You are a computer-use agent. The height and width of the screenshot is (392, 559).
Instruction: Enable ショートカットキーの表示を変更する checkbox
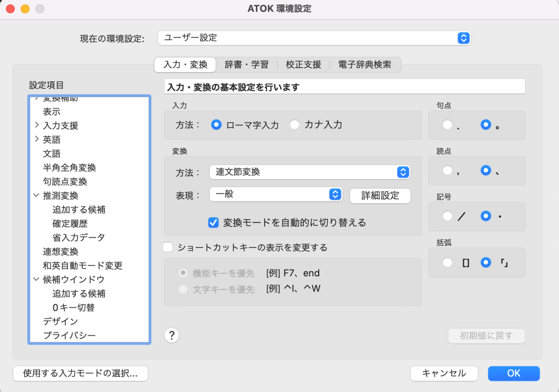pyautogui.click(x=168, y=247)
